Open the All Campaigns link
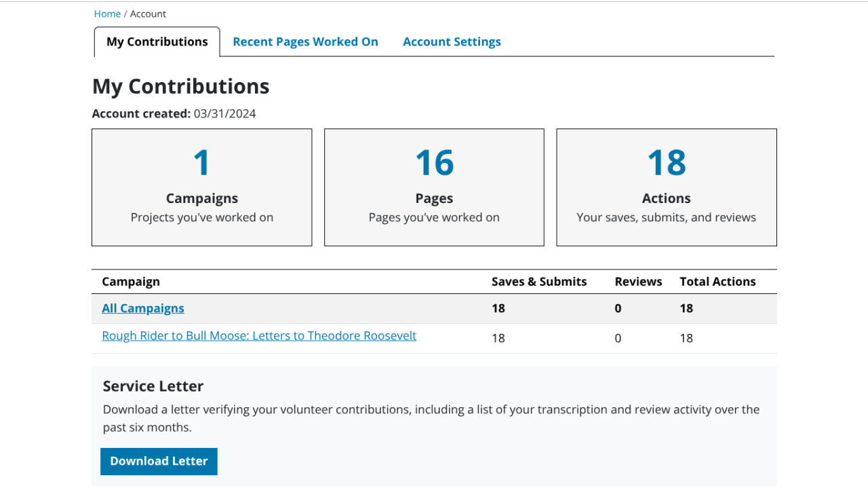 143,308
